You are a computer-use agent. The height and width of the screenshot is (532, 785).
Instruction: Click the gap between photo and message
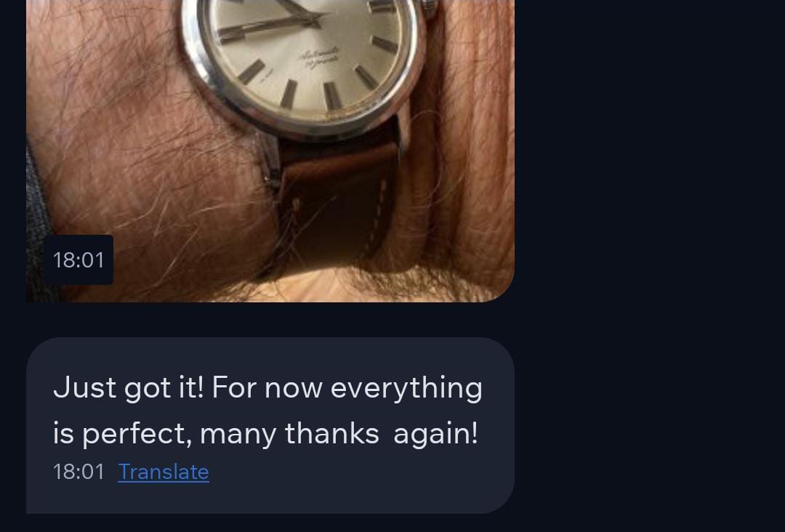point(270,320)
